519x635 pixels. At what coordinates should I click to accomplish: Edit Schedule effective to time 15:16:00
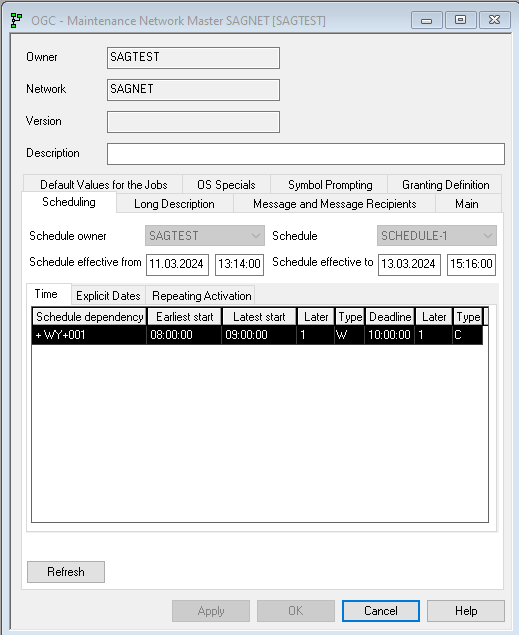[x=471, y=265]
